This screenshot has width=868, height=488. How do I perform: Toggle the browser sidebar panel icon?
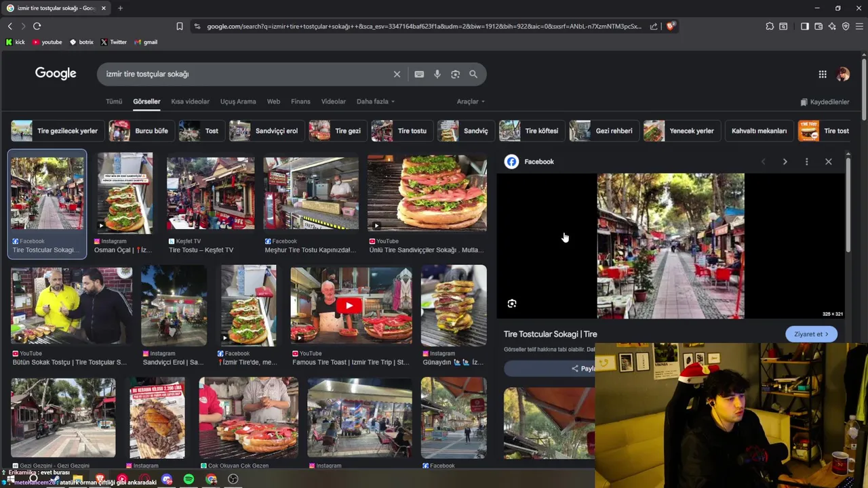click(x=804, y=26)
